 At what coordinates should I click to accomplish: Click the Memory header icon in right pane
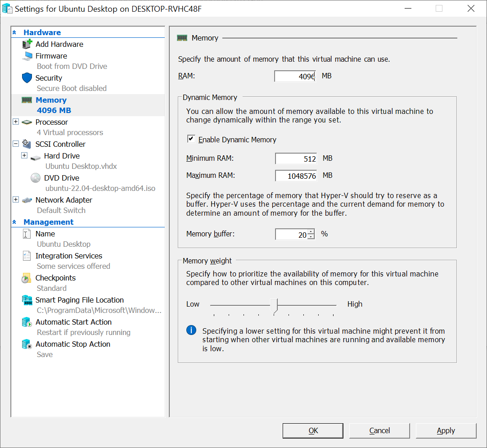point(182,38)
